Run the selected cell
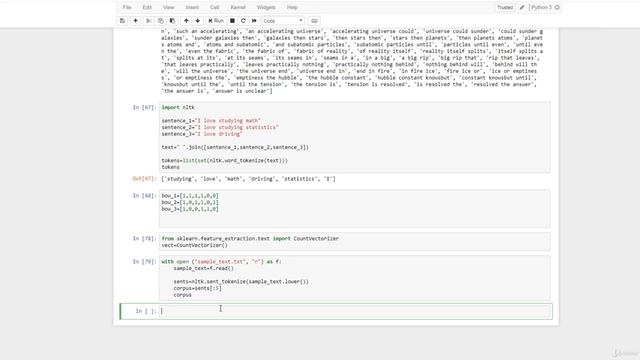The image size is (640, 360). [x=216, y=21]
